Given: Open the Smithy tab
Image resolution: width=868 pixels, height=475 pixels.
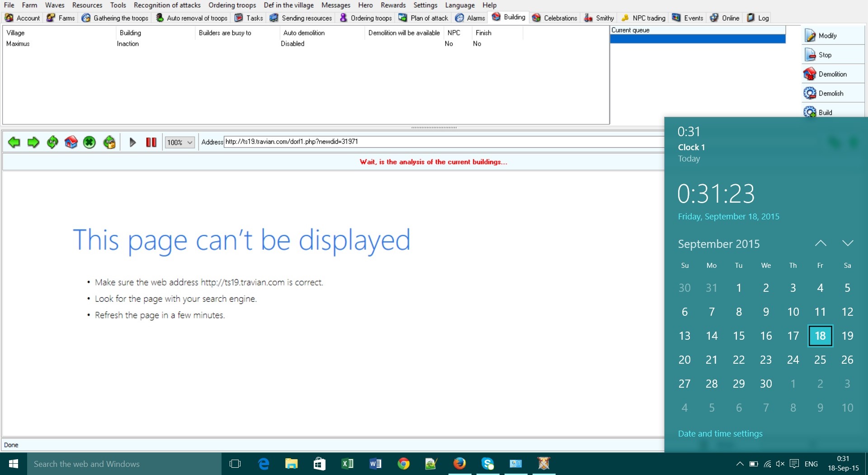Looking at the screenshot, I should click(x=599, y=18).
